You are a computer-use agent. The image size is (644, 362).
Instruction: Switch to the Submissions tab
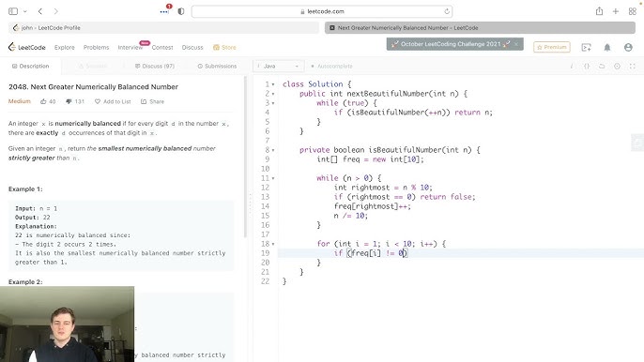217,66
